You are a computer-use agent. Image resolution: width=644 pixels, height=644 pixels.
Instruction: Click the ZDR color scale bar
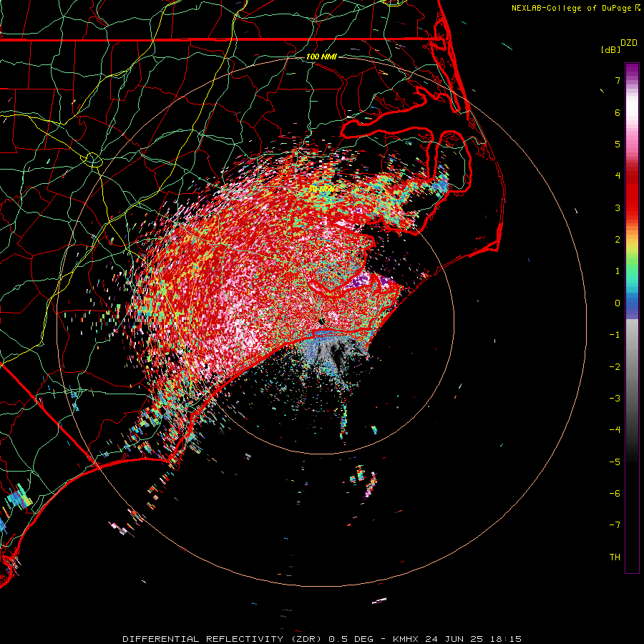point(632,318)
